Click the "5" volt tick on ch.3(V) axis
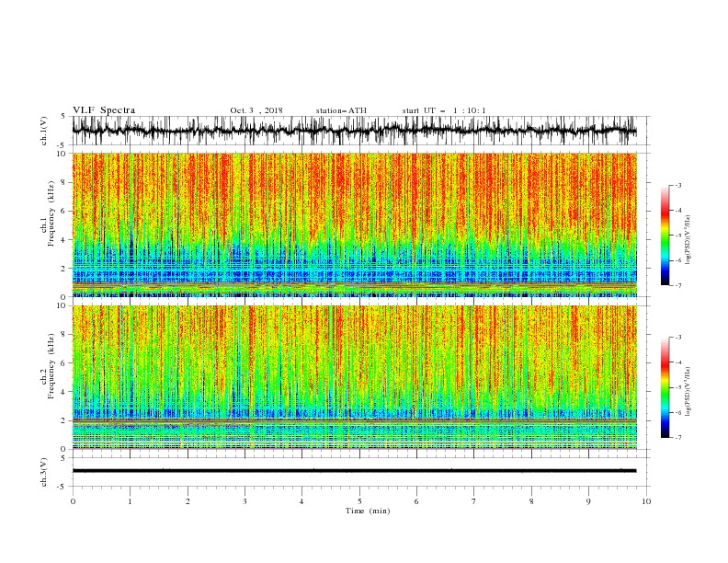Viewport: 728px width, 563px height. point(63,458)
